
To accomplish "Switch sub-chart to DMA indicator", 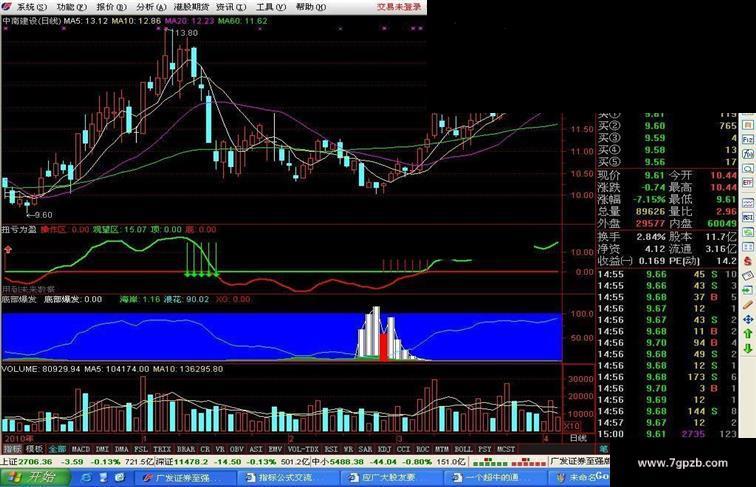I will 122,449.
